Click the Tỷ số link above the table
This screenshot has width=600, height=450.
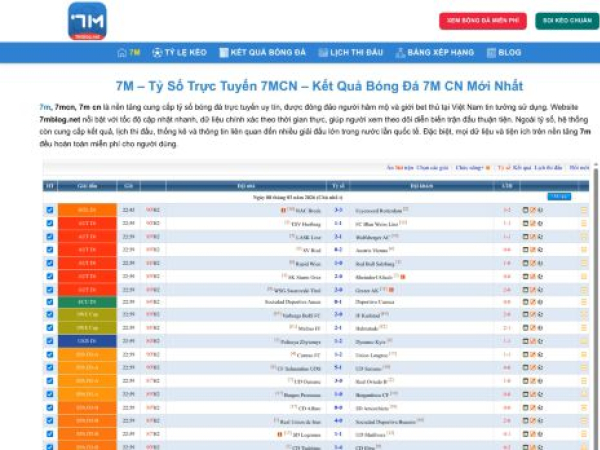pyautogui.click(x=504, y=168)
